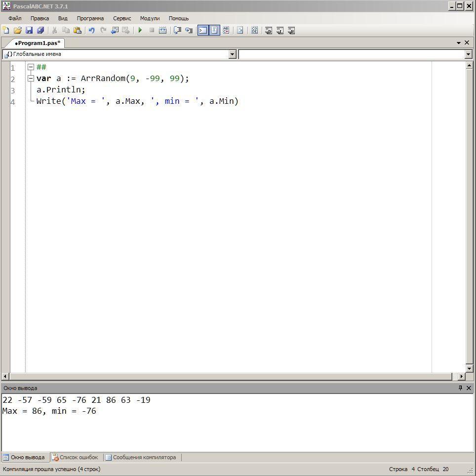
Task: Navigate forward with the gray arrow icon
Action: 126,30
